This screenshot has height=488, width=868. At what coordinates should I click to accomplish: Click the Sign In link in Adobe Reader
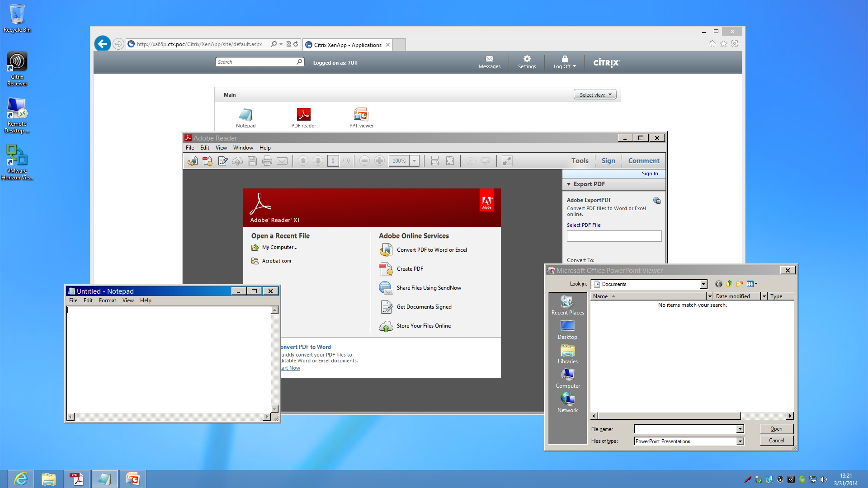650,174
